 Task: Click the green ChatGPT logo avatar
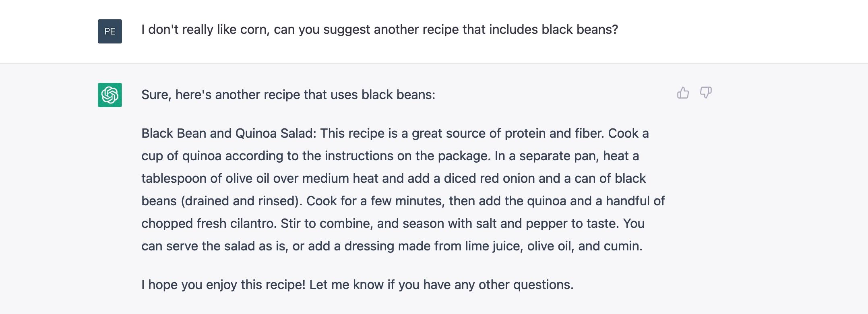point(110,95)
